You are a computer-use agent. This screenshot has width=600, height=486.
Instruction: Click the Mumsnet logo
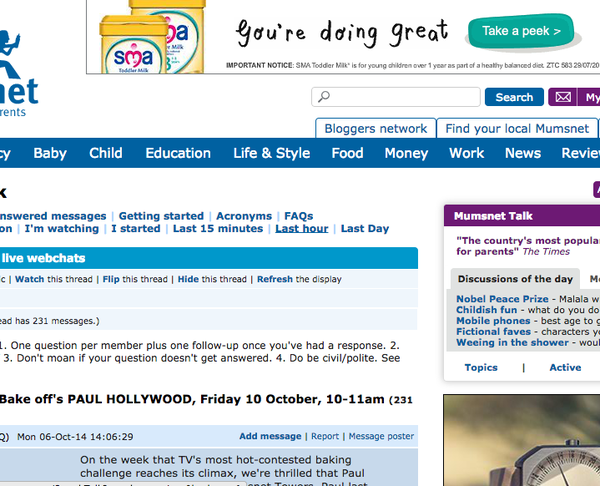[18, 73]
